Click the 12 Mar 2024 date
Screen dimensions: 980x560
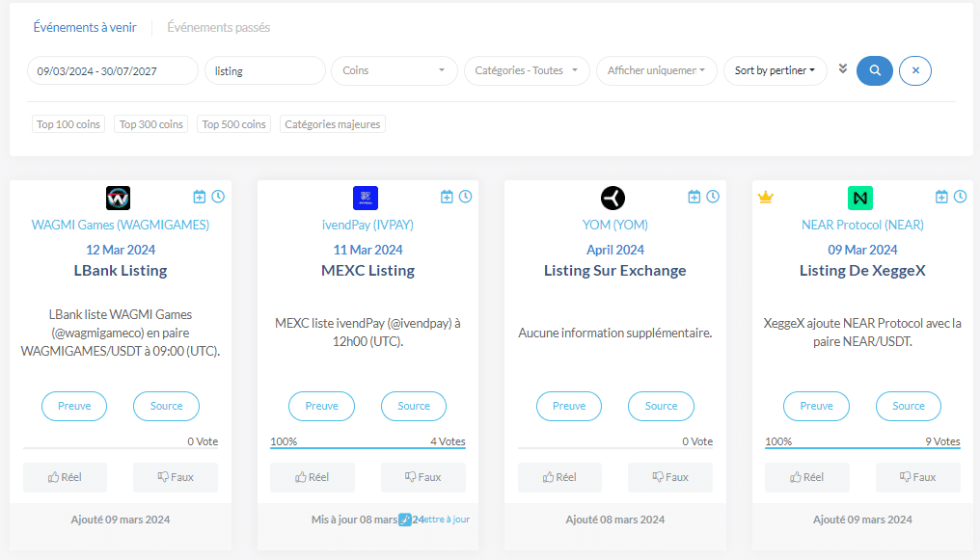[121, 250]
